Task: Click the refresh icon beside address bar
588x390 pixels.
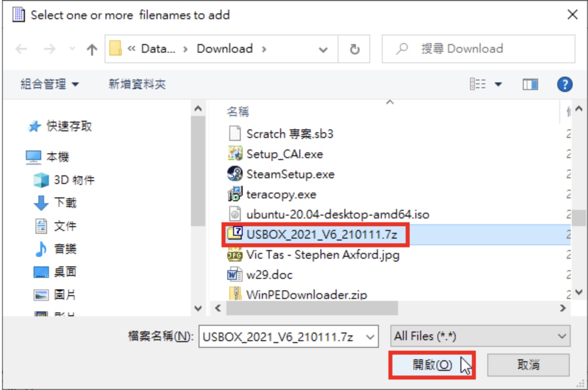Action: (354, 49)
